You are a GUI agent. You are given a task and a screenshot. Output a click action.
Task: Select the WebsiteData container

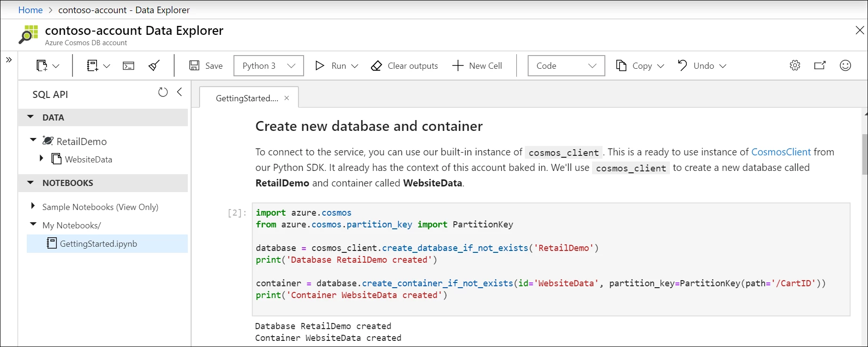coord(88,159)
